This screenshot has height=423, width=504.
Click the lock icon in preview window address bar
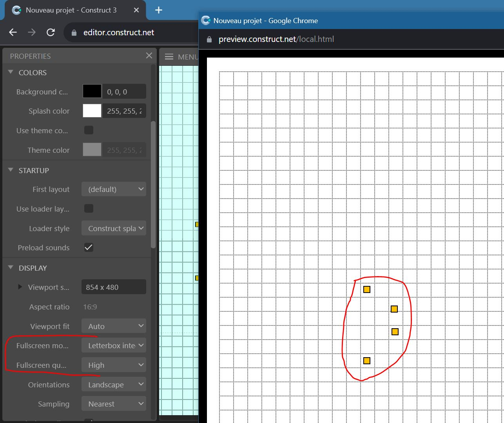(209, 39)
